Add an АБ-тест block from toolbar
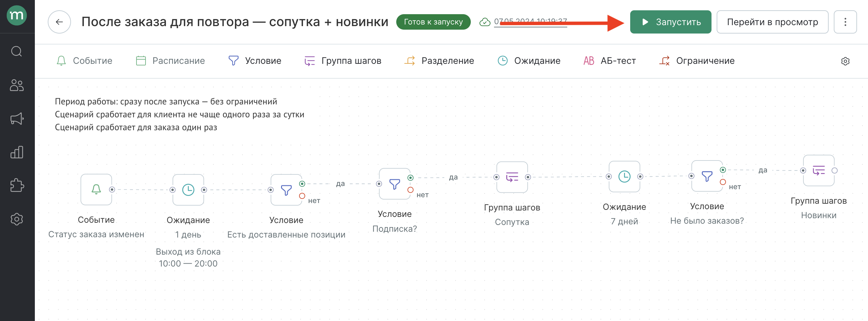The image size is (868, 321). coord(610,61)
